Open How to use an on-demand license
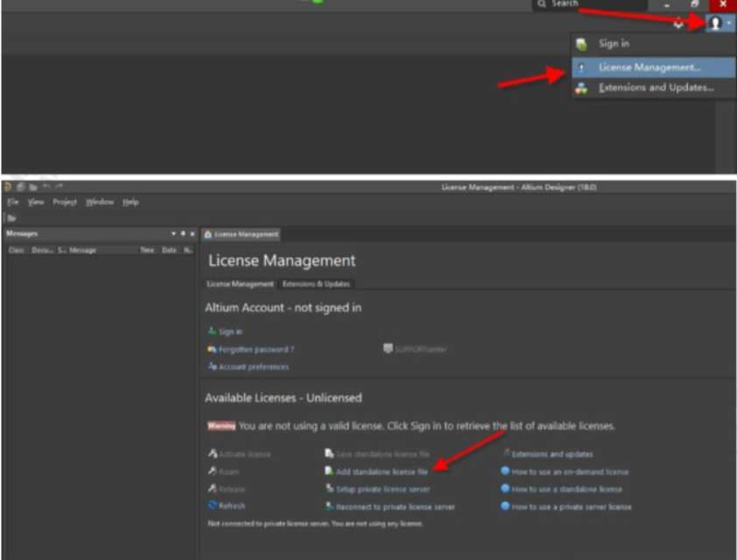 coord(570,472)
